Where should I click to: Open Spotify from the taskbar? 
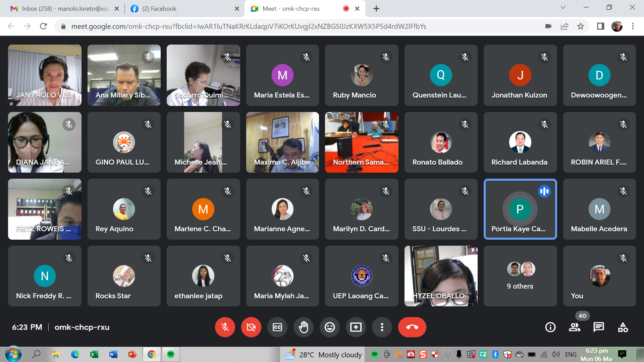[x=171, y=354]
